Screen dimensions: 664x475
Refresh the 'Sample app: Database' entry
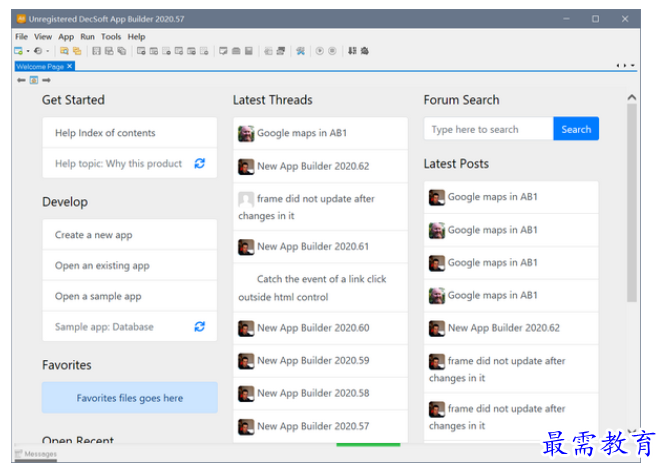click(x=199, y=326)
